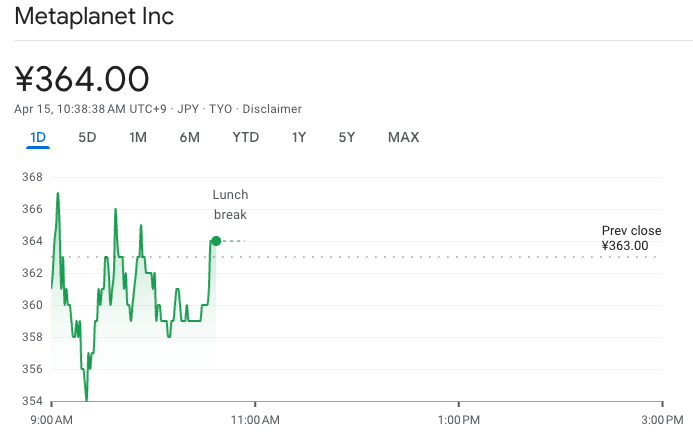Click the 368 y-axis value
This screenshot has width=693, height=441.
pos(32,177)
